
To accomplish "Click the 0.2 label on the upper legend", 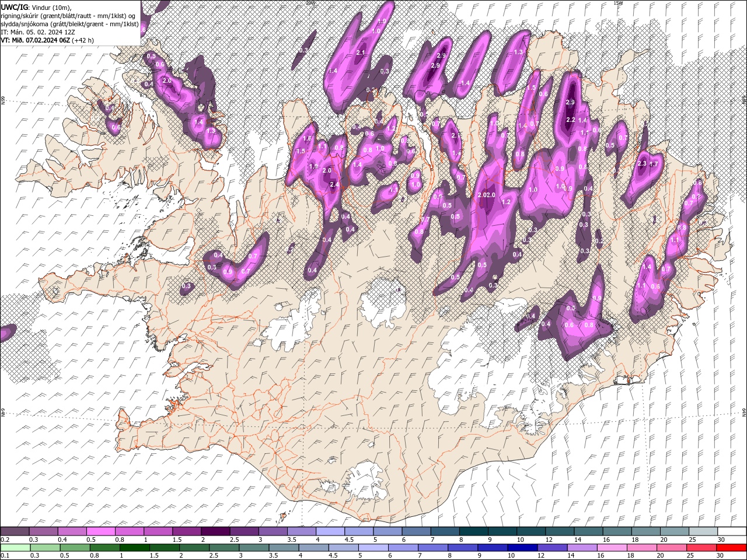I will point(5,540).
